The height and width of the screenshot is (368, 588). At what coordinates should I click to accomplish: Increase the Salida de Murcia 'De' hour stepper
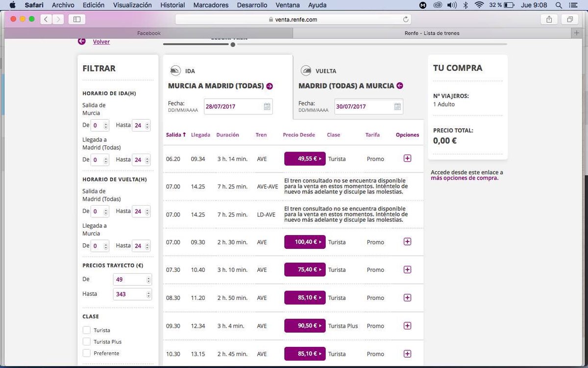(106, 123)
